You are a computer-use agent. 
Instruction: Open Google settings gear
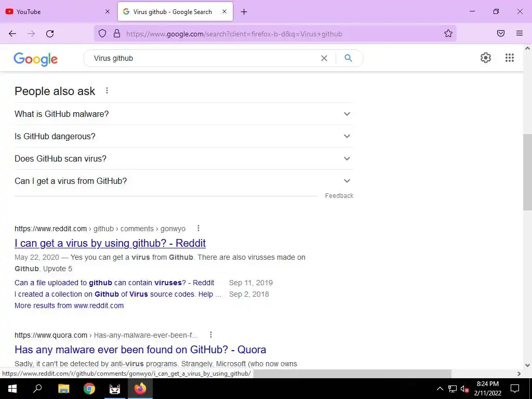point(486,58)
